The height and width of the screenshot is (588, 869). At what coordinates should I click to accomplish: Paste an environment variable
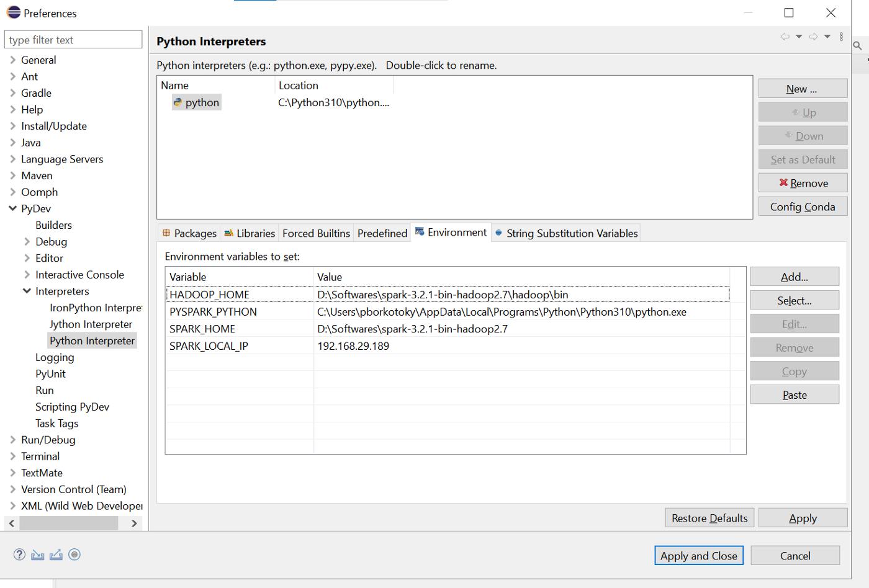coord(795,394)
